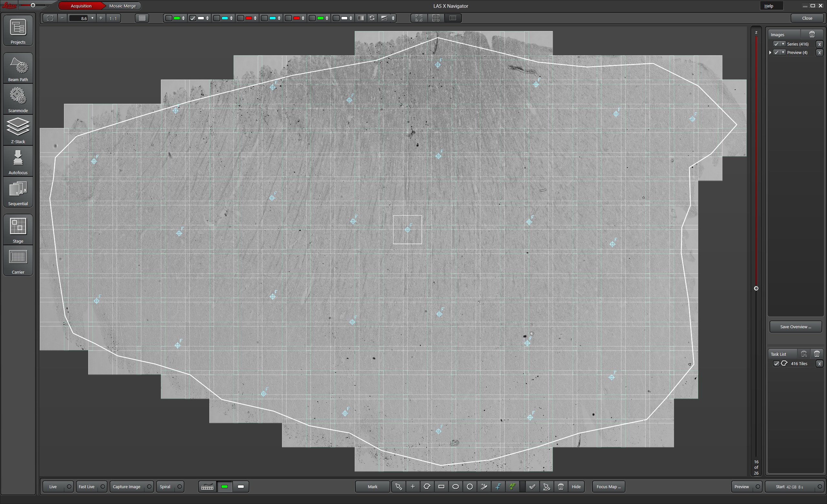The width and height of the screenshot is (827, 504).
Task: Open the Preview (4) dropdown arrow
Action: click(783, 52)
